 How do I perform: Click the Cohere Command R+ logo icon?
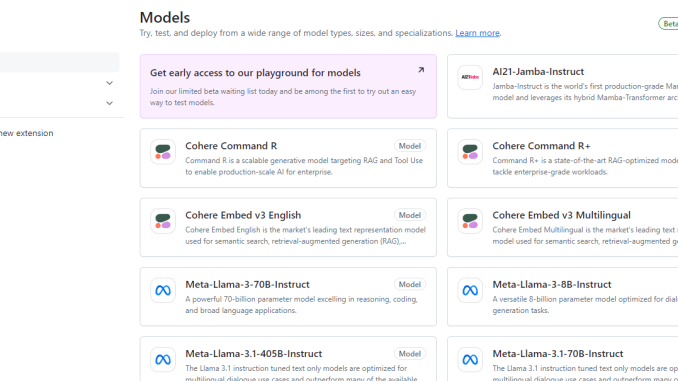470,152
